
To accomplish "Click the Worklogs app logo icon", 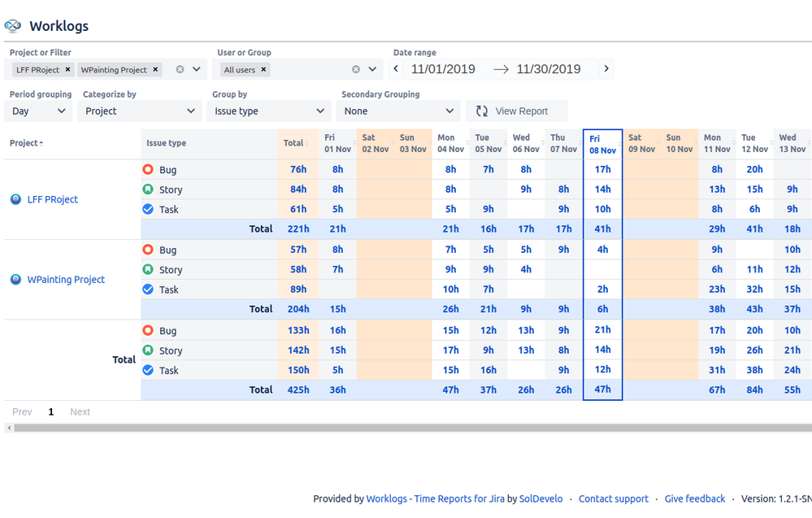I will 13,25.
